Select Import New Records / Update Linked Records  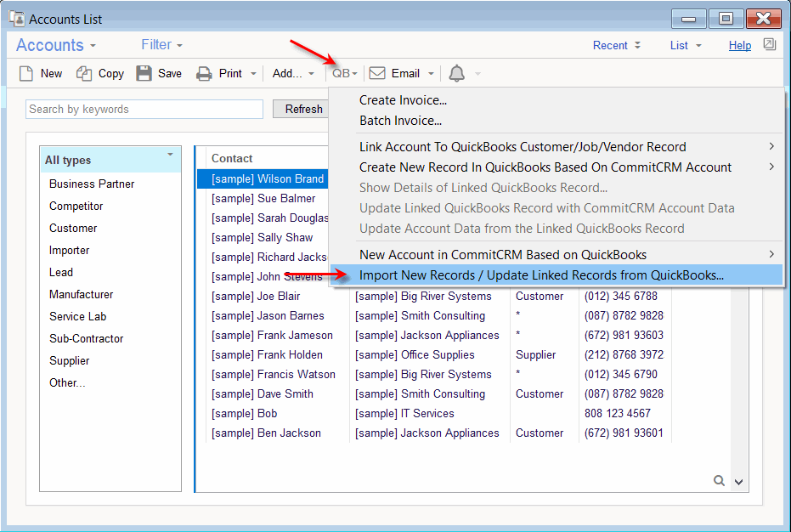[x=541, y=275]
